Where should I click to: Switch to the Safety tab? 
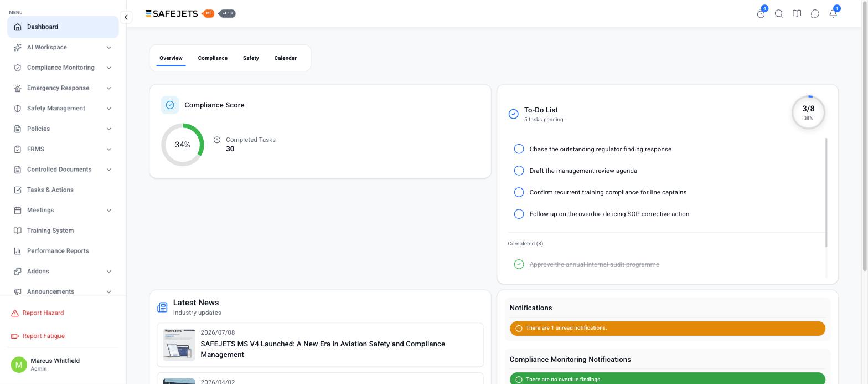point(251,58)
